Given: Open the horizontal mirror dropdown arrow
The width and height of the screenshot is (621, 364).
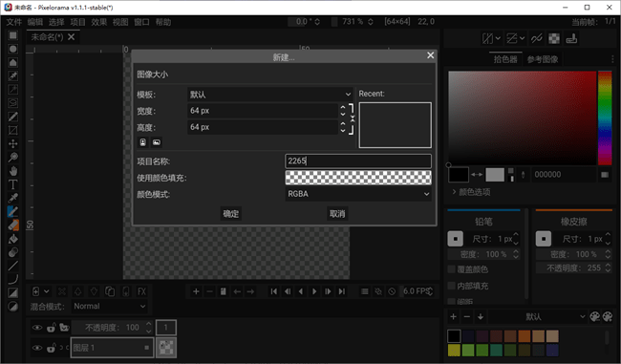Looking at the screenshot, I should 498,38.
